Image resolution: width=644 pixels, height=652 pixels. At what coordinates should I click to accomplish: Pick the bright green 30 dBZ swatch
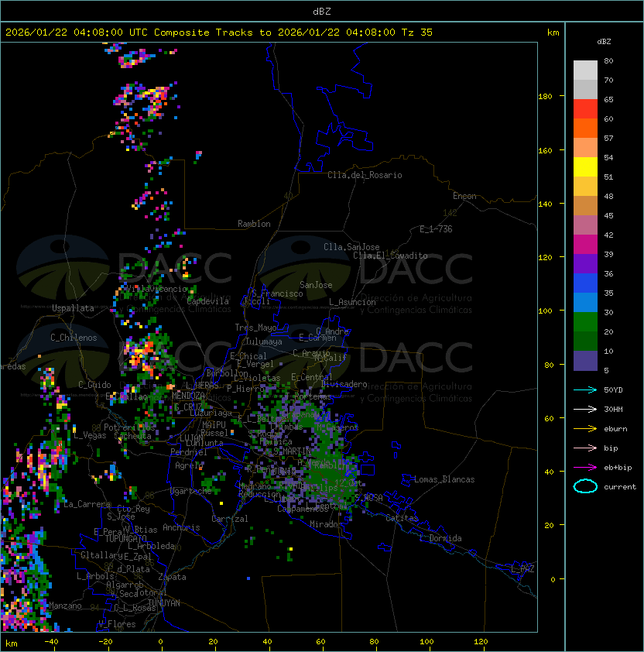click(585, 322)
